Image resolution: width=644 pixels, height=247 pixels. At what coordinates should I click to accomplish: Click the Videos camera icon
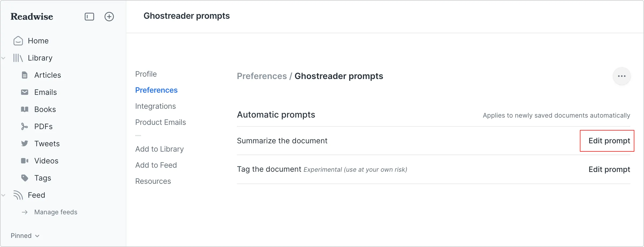click(25, 161)
